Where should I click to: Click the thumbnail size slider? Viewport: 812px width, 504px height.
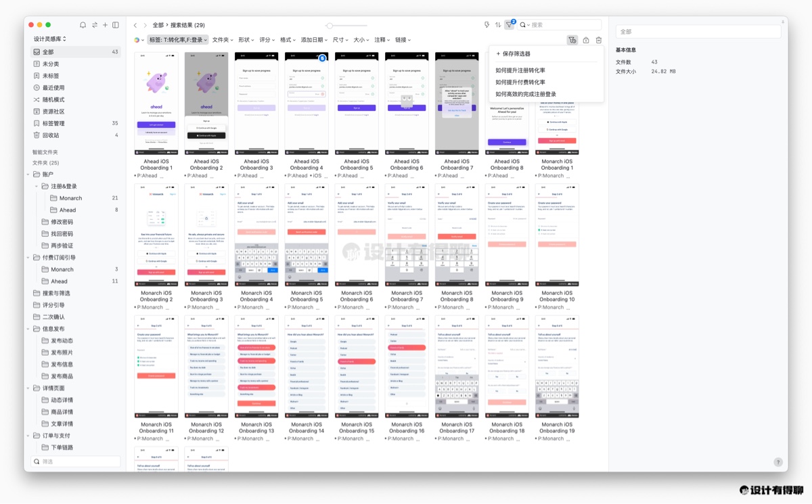[346, 26]
